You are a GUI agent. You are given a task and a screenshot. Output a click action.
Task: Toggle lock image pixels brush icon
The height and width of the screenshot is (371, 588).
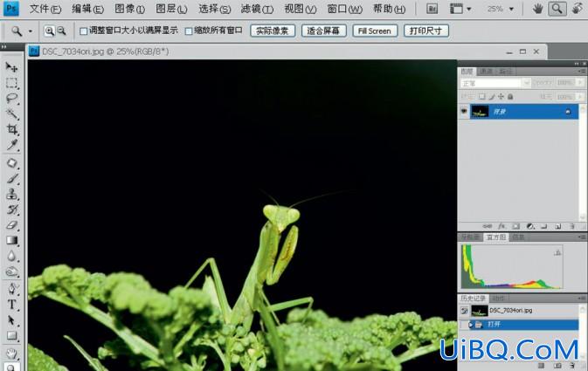(x=492, y=97)
